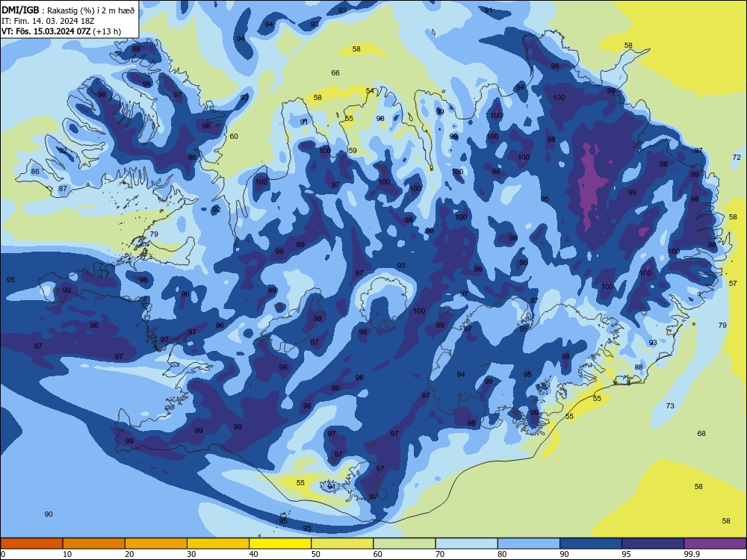Pick the 50–60 pale yellow legend swatch

(x=342, y=544)
